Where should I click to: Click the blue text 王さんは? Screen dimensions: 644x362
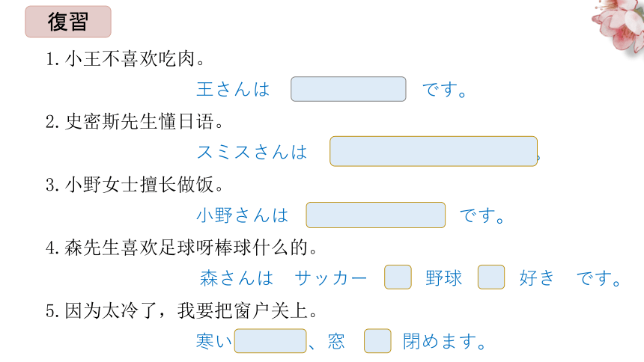pyautogui.click(x=234, y=90)
